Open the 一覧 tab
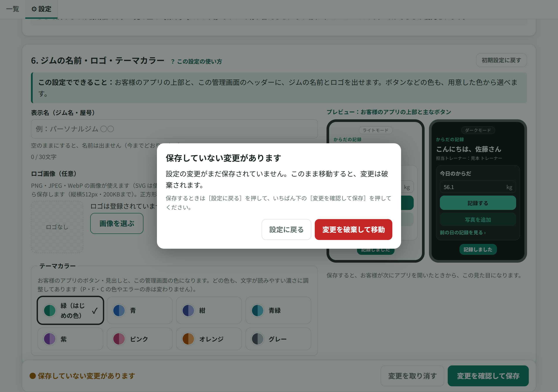The image size is (558, 392). tap(13, 9)
